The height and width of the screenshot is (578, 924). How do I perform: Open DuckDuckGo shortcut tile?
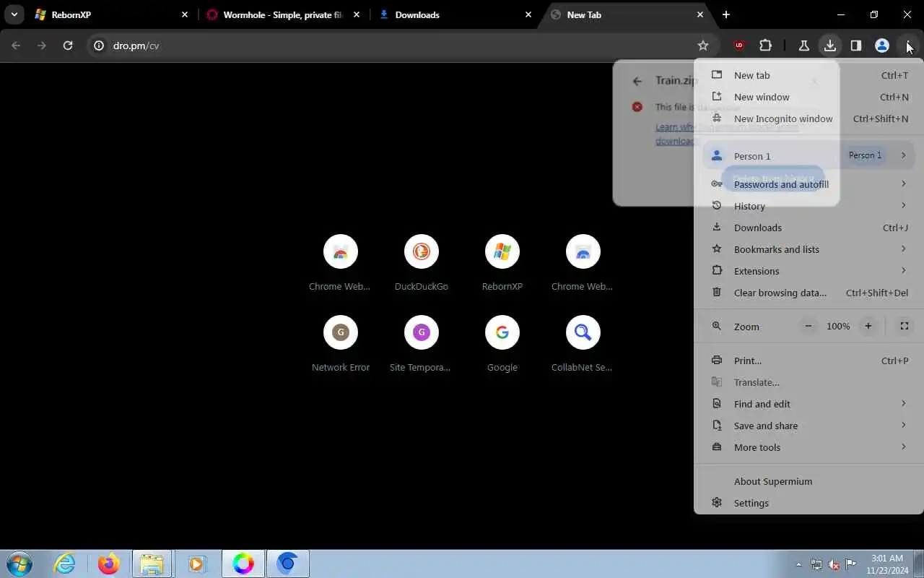click(x=421, y=262)
